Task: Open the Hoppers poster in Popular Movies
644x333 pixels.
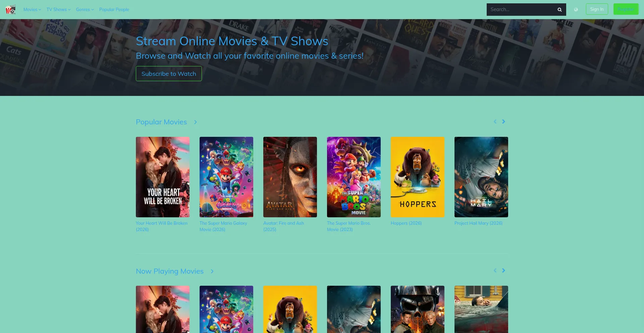Action: [418, 177]
